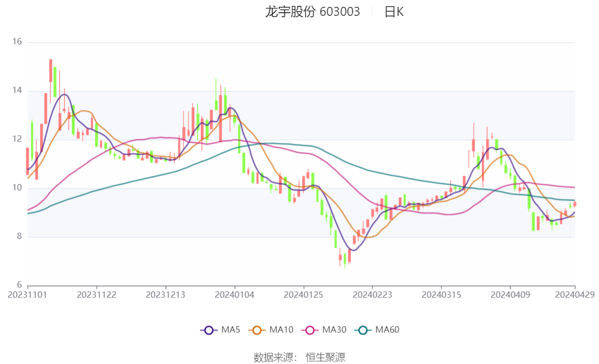This screenshot has height=364, width=599.
Task: Click the 6 price axis label
Action: click(x=20, y=285)
